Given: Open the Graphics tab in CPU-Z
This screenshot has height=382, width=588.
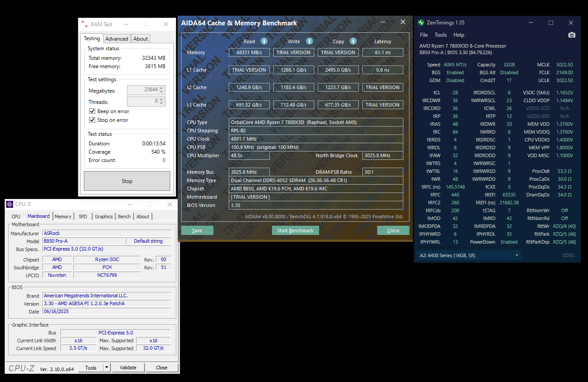Looking at the screenshot, I should click(x=104, y=217).
